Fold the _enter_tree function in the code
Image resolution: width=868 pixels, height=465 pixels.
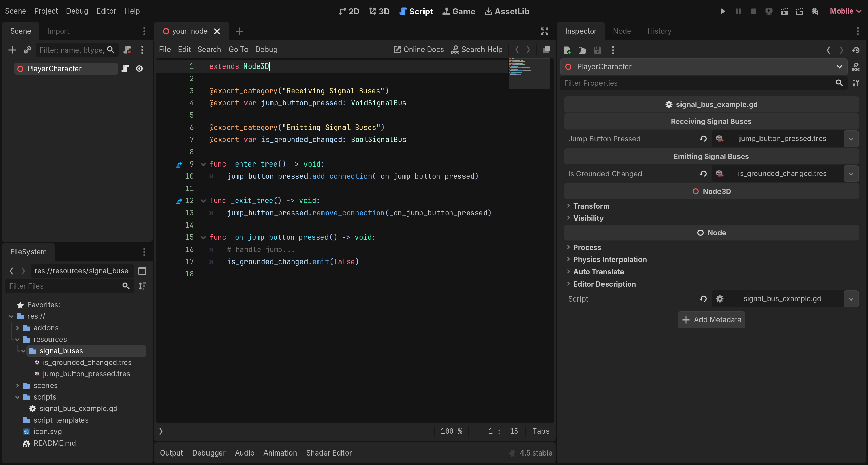click(203, 164)
